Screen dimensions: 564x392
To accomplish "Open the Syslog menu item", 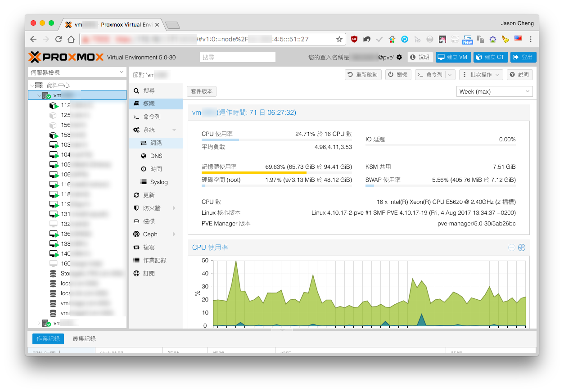I will tap(156, 182).
